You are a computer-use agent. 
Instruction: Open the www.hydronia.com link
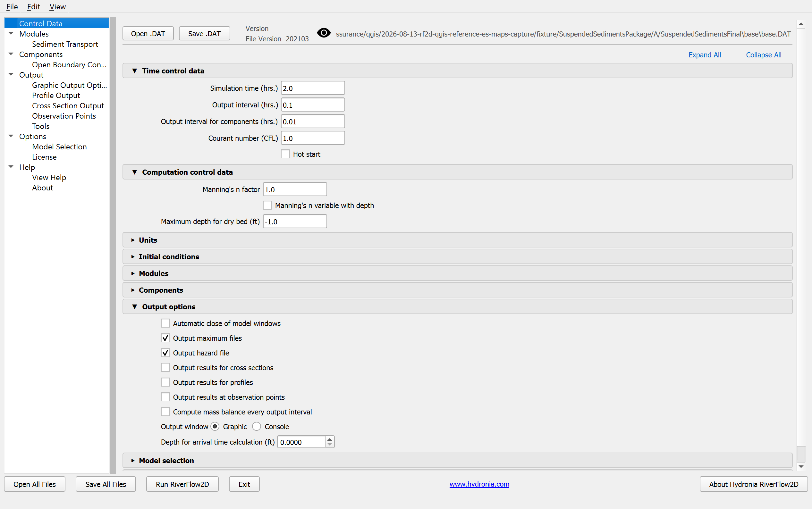(479, 484)
